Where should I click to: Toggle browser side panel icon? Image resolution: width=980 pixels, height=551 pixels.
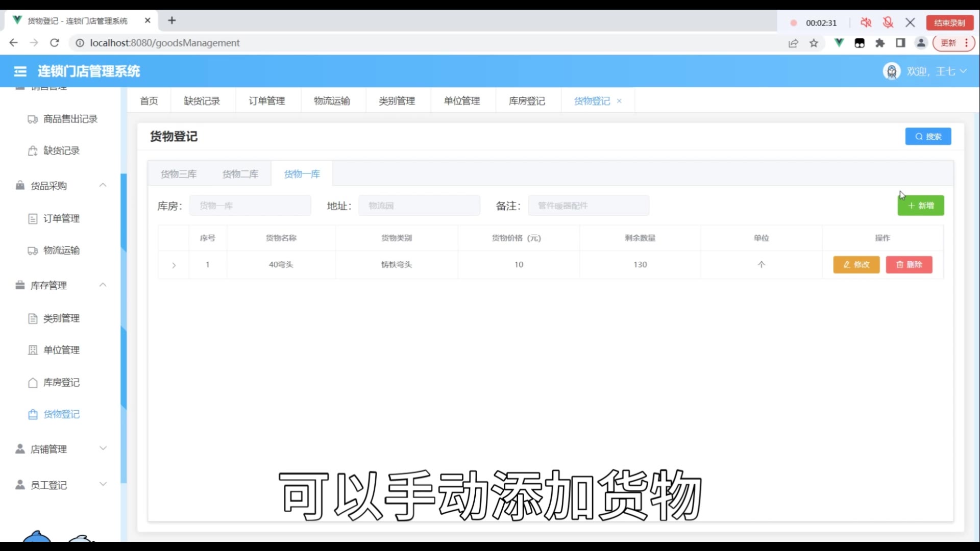pos(900,43)
